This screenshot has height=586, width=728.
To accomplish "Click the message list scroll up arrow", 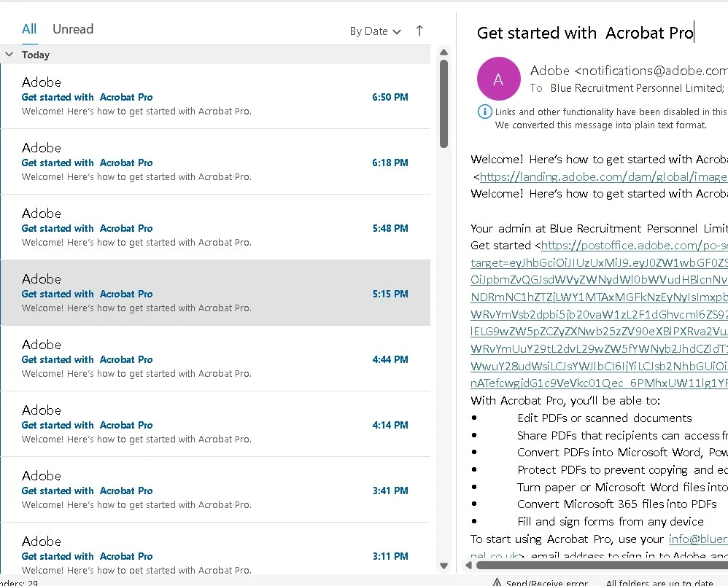I will (x=444, y=52).
